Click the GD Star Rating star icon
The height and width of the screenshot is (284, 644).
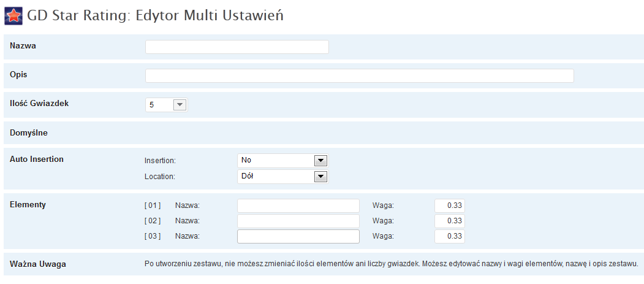click(13, 17)
